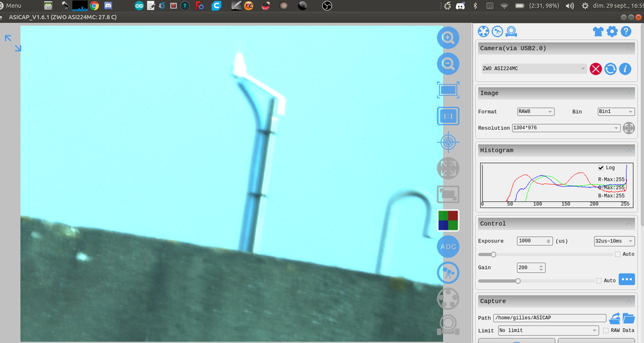Click the custom resolution ROI icon
Screen dimensions: 644x343
coord(629,128)
